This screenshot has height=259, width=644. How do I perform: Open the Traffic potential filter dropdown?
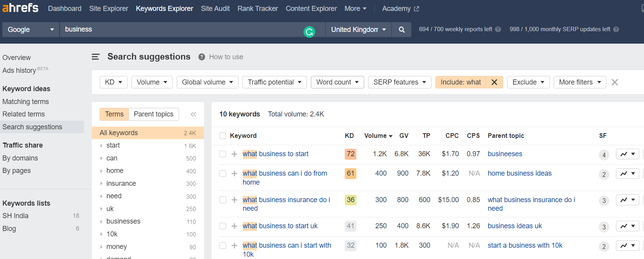click(275, 82)
